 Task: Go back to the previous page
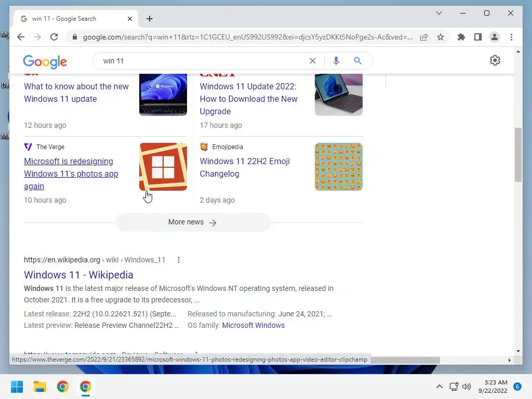(x=21, y=37)
